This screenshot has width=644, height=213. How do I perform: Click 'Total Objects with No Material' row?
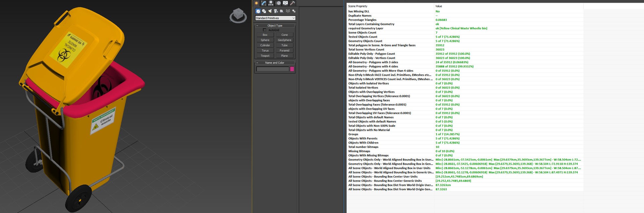(x=465, y=130)
